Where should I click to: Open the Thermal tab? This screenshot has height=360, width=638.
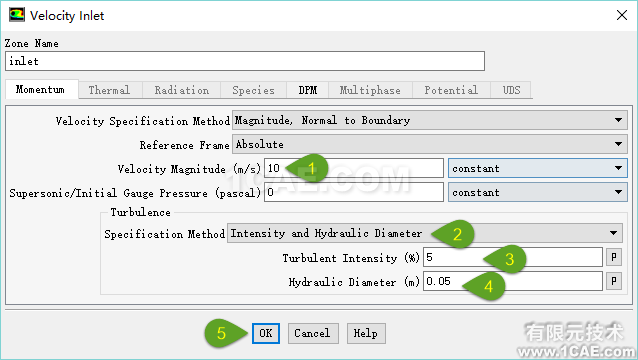point(110,90)
